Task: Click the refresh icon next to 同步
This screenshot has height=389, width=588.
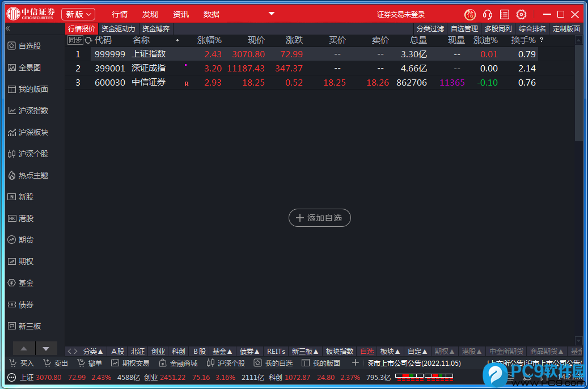Action: click(88, 40)
